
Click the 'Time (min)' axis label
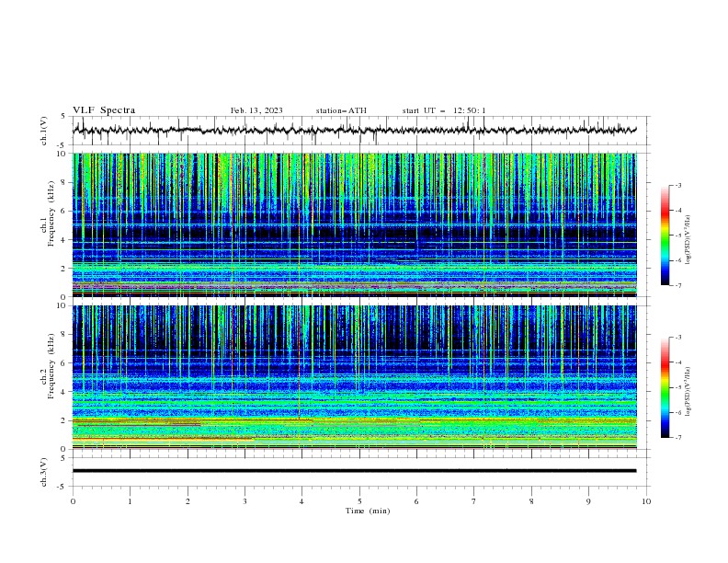pos(368,511)
